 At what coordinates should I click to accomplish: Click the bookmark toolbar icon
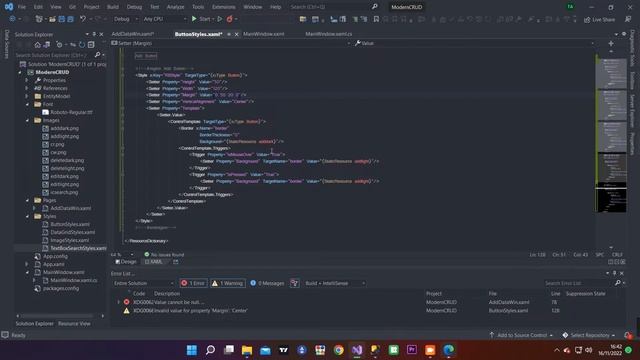point(376,19)
